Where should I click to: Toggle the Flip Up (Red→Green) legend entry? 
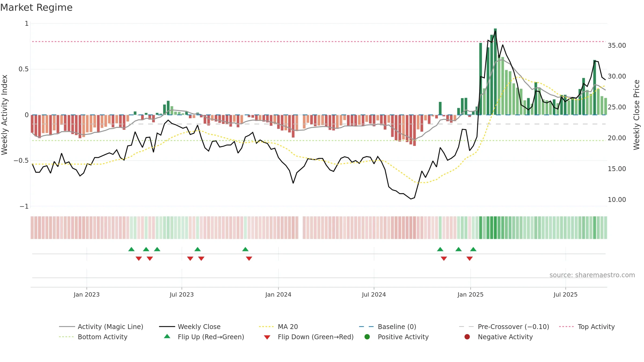[x=204, y=337]
